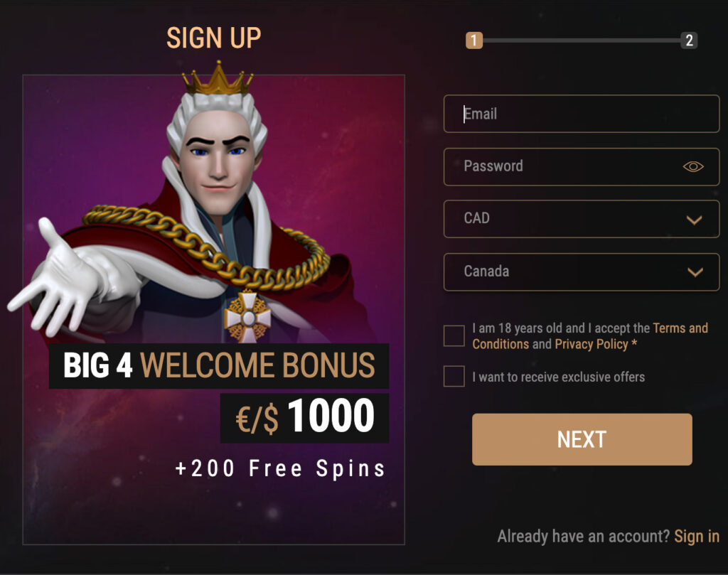Jump to step 2 indicator
Image resolution: width=728 pixels, height=575 pixels.
pos(689,41)
